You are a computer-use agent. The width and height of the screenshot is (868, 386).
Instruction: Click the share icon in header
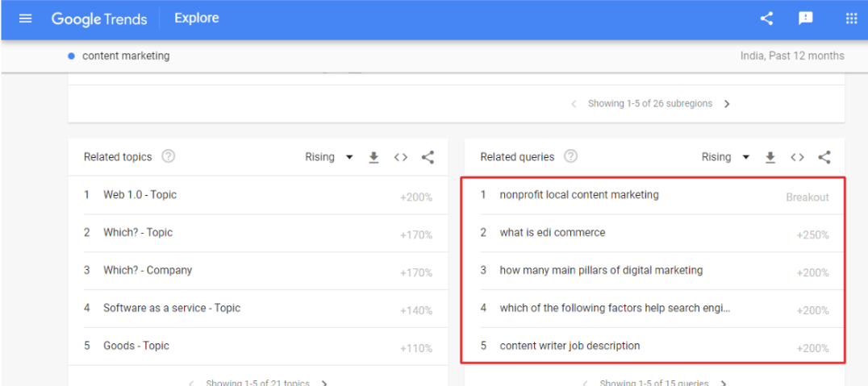(766, 19)
